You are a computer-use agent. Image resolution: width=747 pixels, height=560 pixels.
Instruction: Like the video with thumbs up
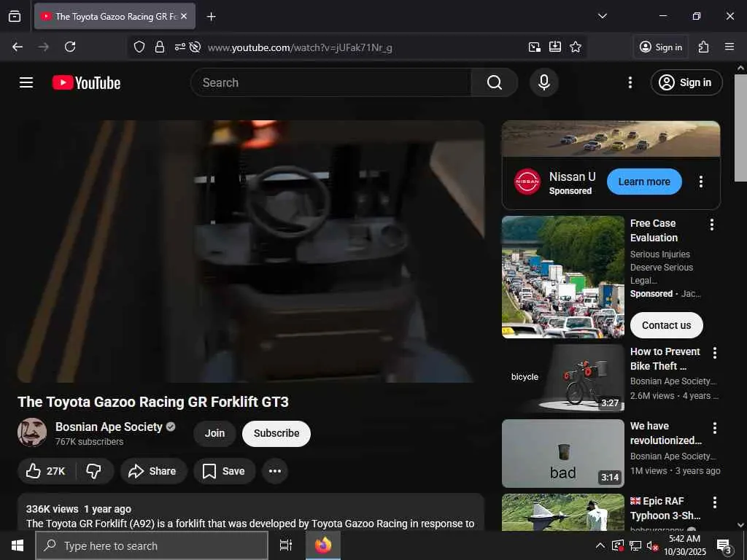point(46,471)
